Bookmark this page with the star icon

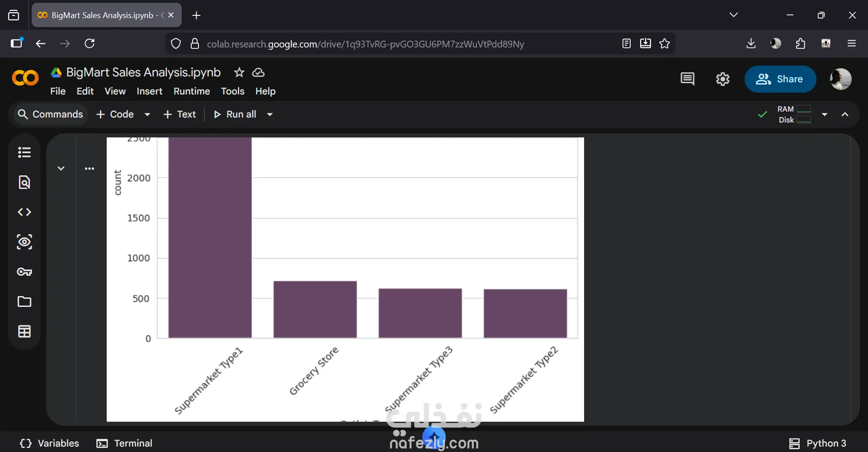pyautogui.click(x=665, y=43)
